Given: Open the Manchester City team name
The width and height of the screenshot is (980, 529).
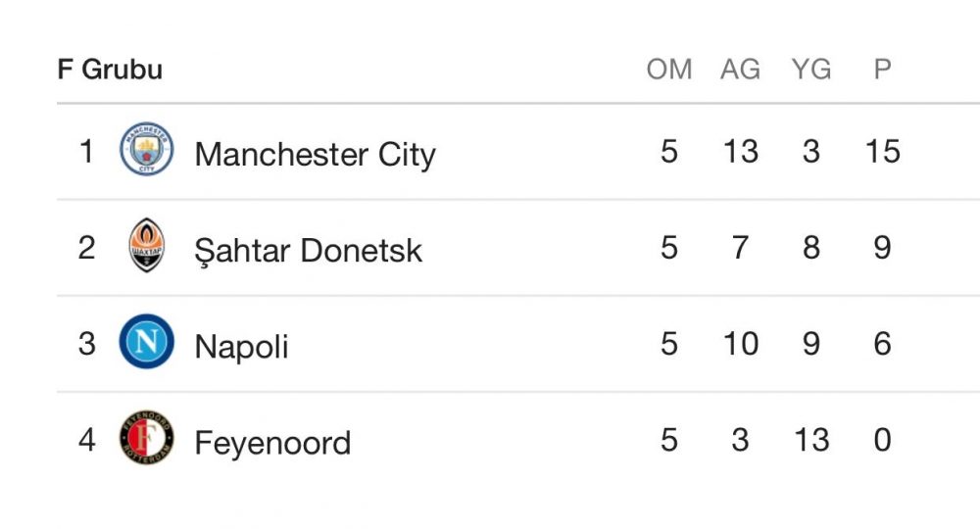Looking at the screenshot, I should tap(315, 154).
